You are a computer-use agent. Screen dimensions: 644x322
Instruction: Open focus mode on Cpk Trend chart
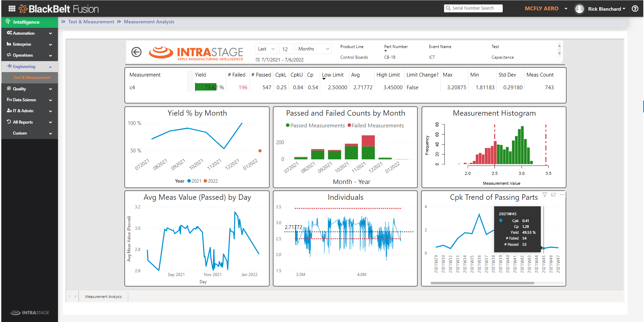pos(553,195)
